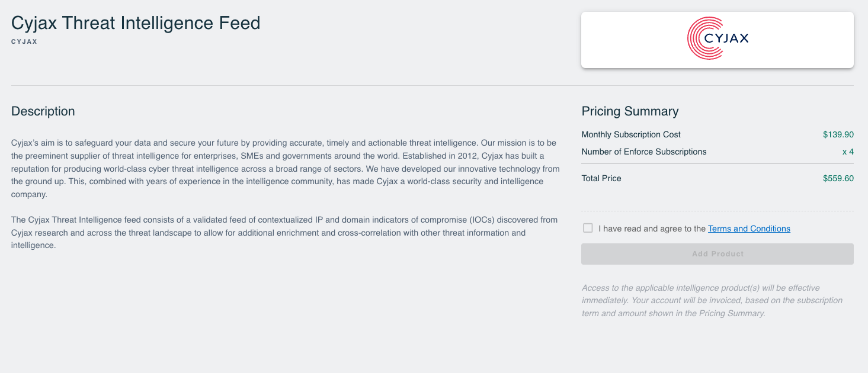Click the $139.90 monthly cost value
Viewport: 868px width, 373px height.
[x=838, y=134]
